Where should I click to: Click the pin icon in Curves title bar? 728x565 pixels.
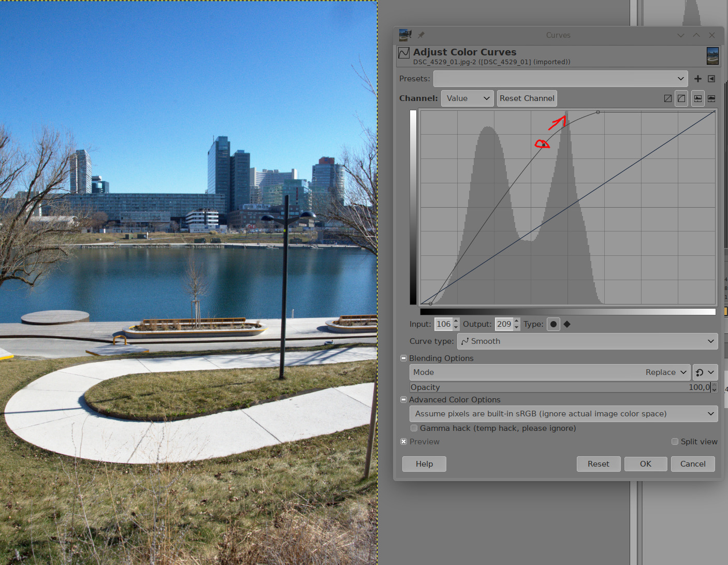coord(421,35)
